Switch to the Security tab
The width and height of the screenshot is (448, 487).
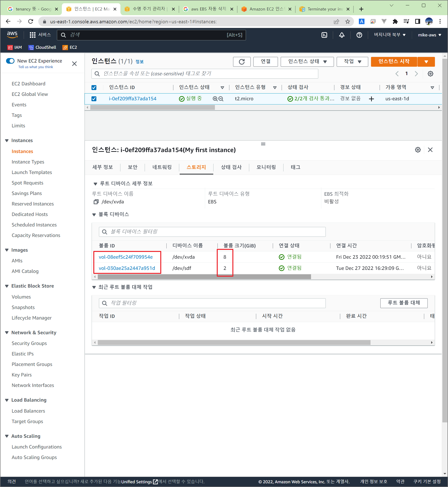[133, 167]
